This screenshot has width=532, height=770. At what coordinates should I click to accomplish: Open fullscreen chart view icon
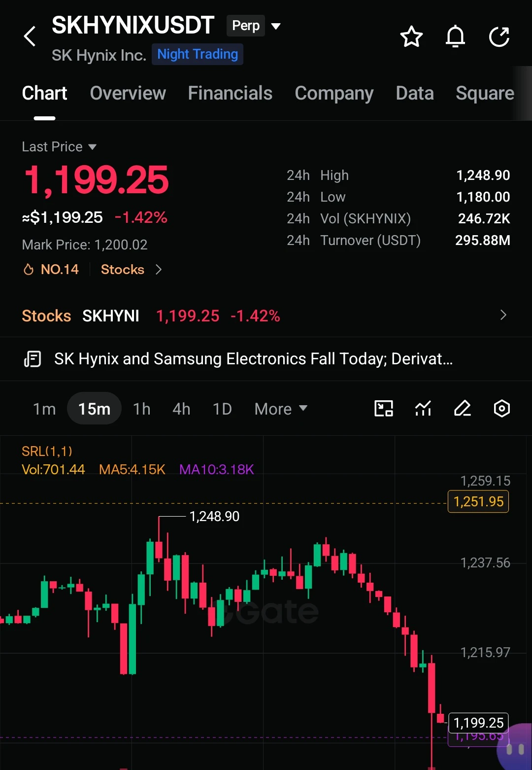click(384, 408)
